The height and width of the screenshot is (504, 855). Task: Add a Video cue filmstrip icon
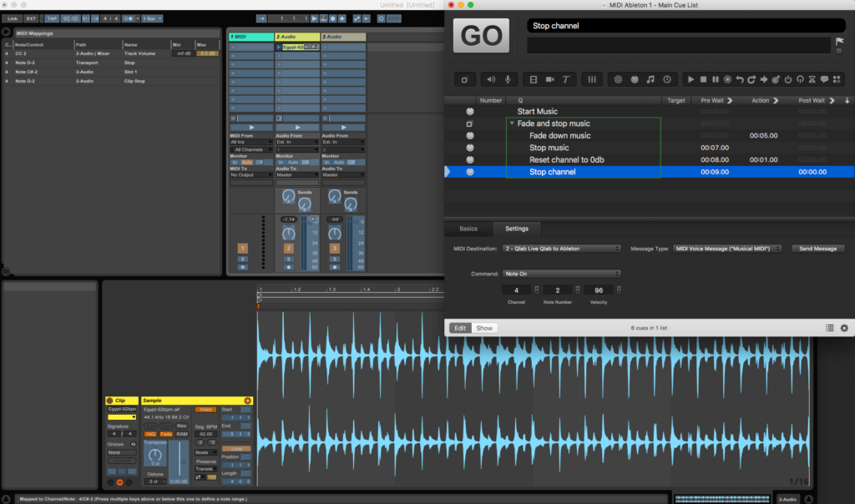pos(534,79)
